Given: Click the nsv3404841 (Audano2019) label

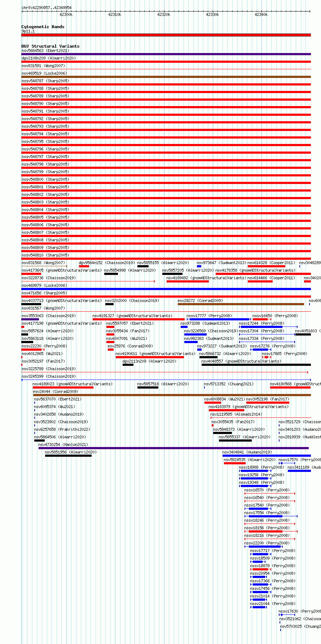Looking at the screenshot, I should click(x=247, y=452).
